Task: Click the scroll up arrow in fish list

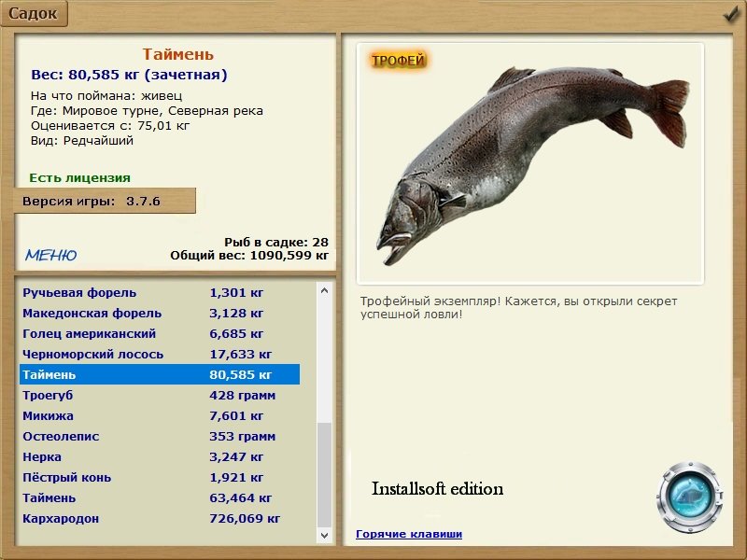Action: tap(324, 290)
